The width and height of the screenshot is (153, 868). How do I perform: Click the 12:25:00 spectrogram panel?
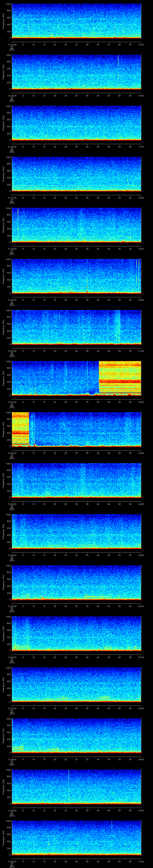(76, 582)
